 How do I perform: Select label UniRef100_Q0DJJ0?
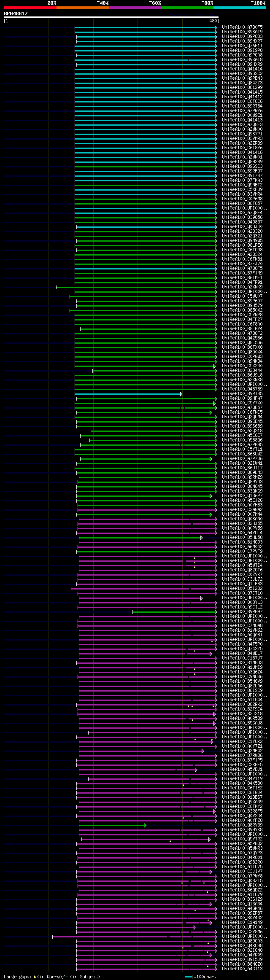(x=242, y=227)
